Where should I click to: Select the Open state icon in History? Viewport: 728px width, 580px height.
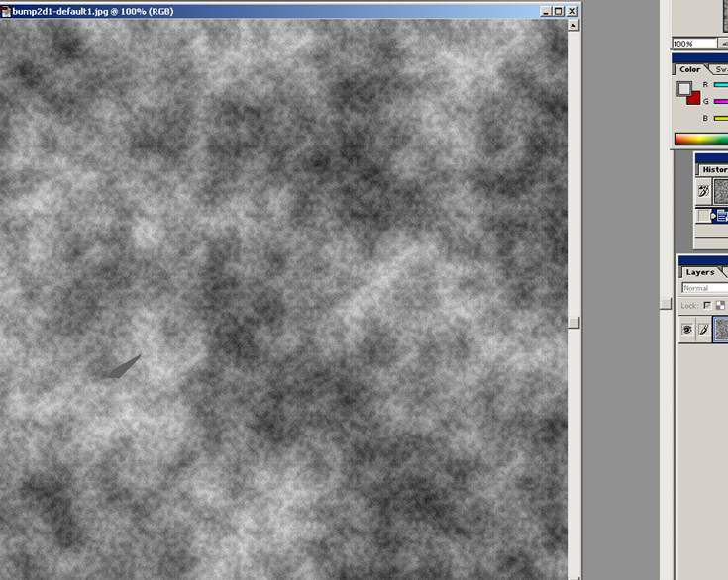pos(721,216)
